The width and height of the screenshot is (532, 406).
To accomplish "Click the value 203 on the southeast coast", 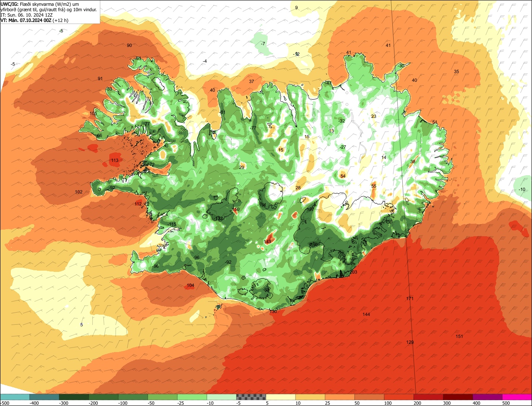I will (x=354, y=272).
